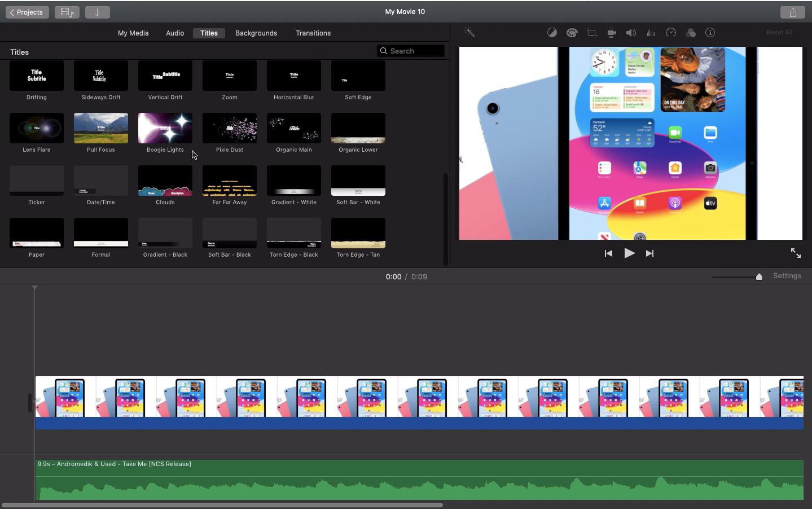
Task: Open the Noise Reduction and Equalizer controls
Action: click(651, 32)
